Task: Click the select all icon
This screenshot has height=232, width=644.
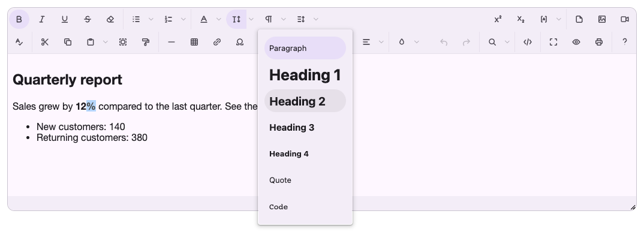Action: [x=123, y=42]
